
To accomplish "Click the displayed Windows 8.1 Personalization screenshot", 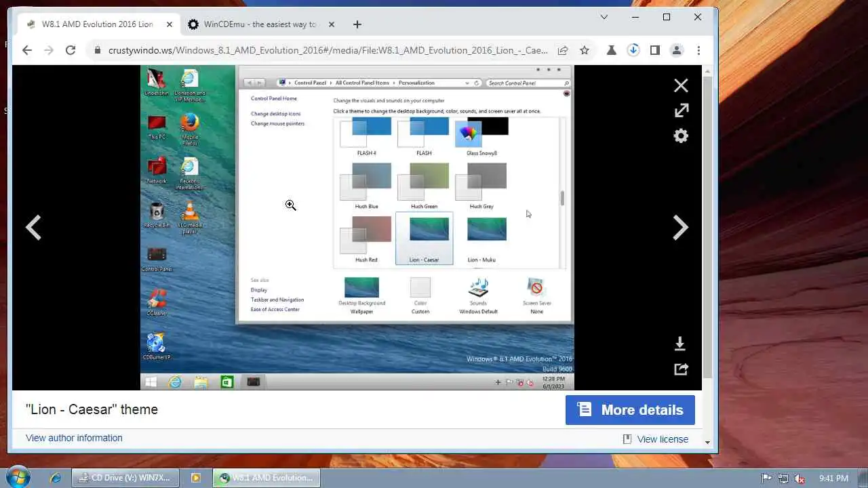I will tap(357, 228).
